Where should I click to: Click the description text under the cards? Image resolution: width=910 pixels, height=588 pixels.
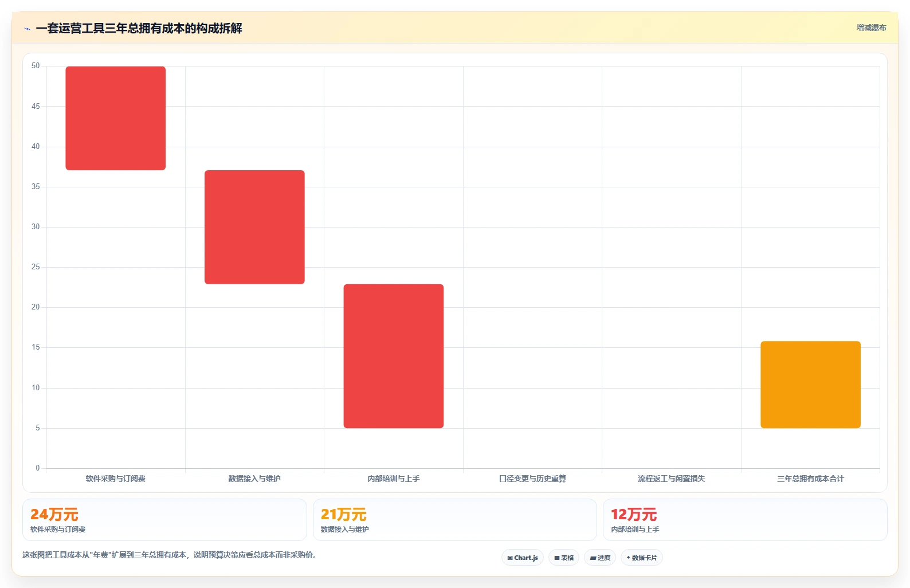coord(170,555)
